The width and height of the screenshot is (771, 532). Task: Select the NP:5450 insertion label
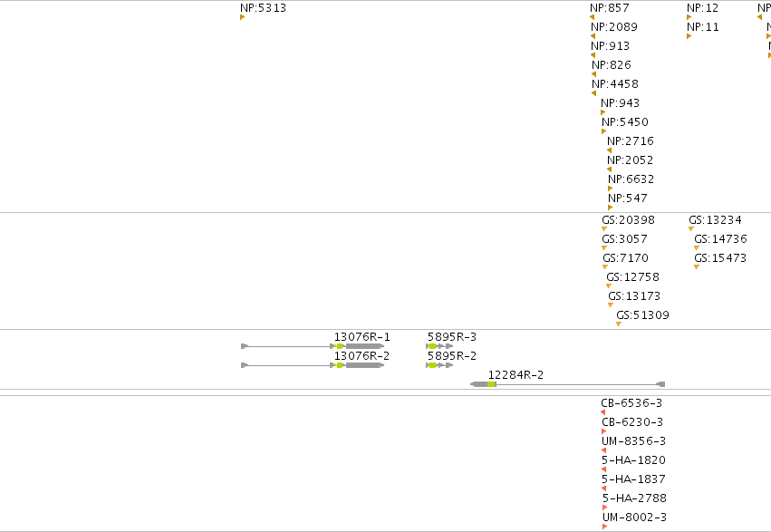tap(625, 122)
